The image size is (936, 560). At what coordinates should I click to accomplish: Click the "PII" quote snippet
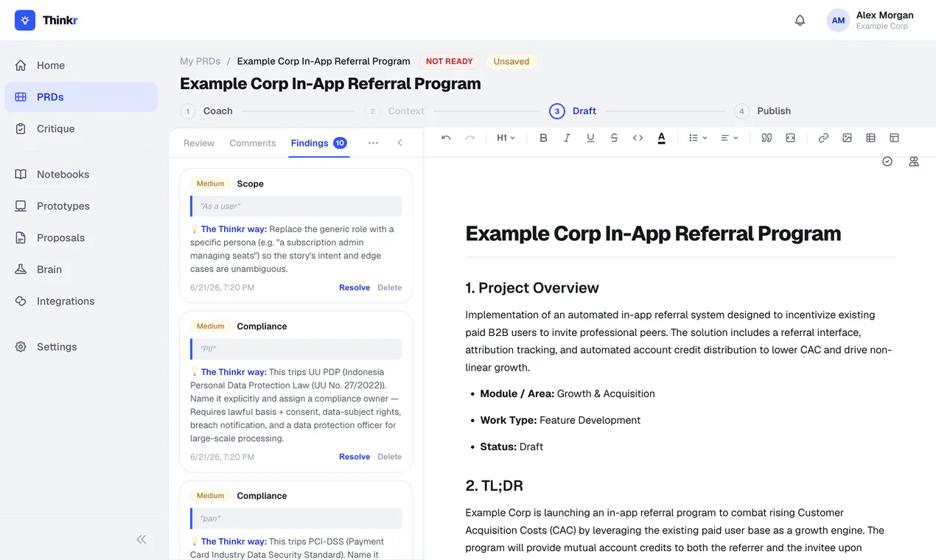(x=296, y=349)
